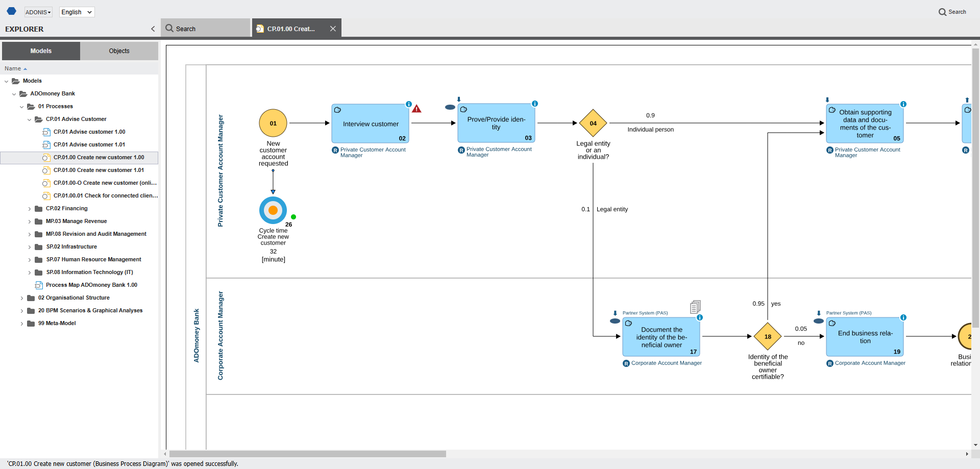980x469 pixels.
Task: Click the horizontal scrollbar at diagram bottom
Action: pyautogui.click(x=307, y=454)
